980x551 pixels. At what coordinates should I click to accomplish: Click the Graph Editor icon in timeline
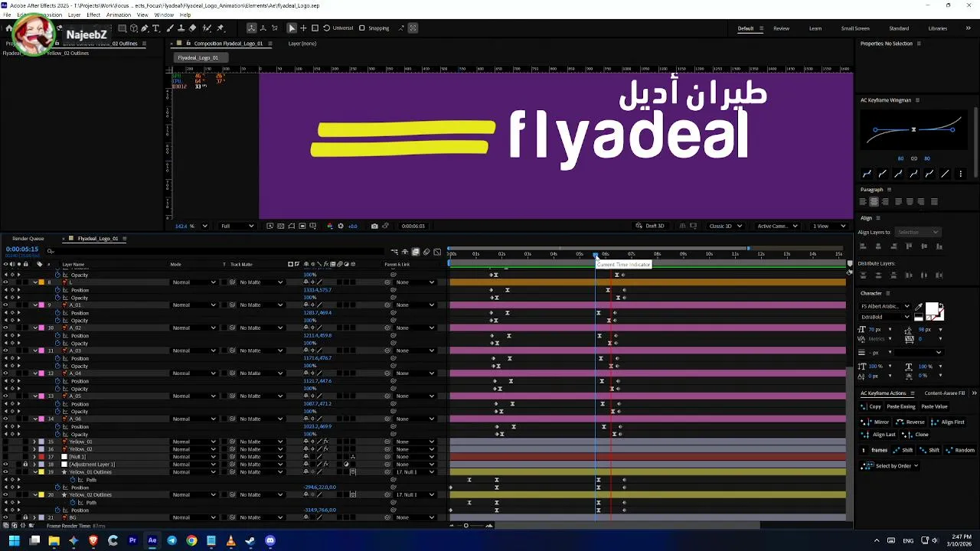(437, 252)
